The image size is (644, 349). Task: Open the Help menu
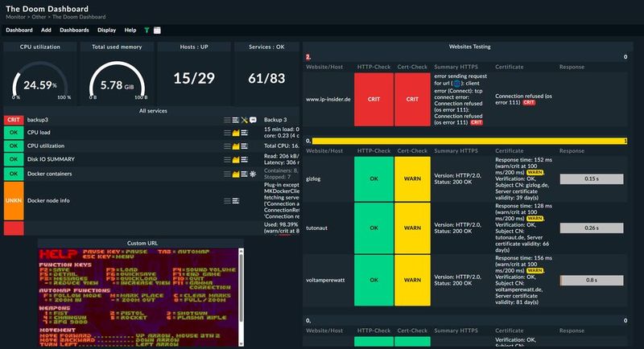[130, 30]
